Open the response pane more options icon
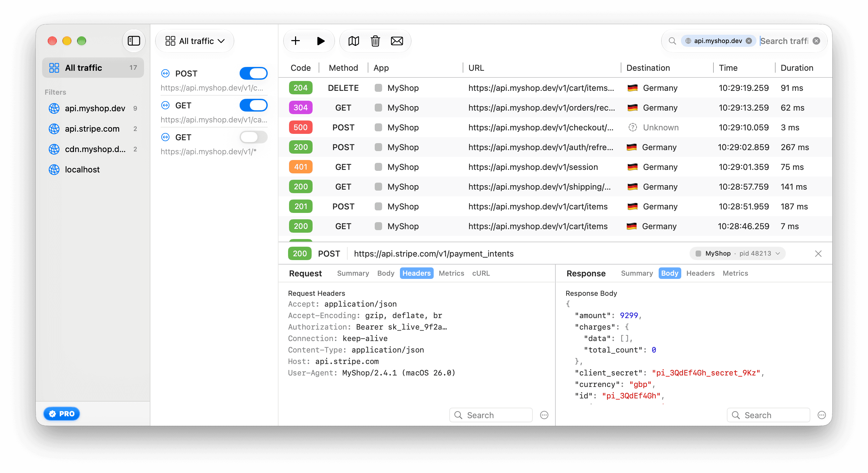The width and height of the screenshot is (868, 473). pyautogui.click(x=821, y=415)
